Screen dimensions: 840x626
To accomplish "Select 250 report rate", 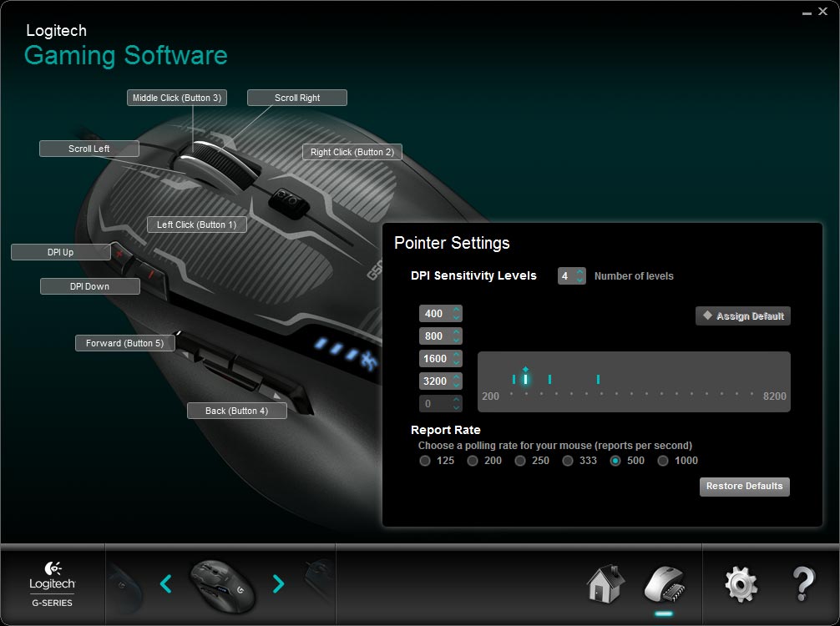I will pos(520,461).
